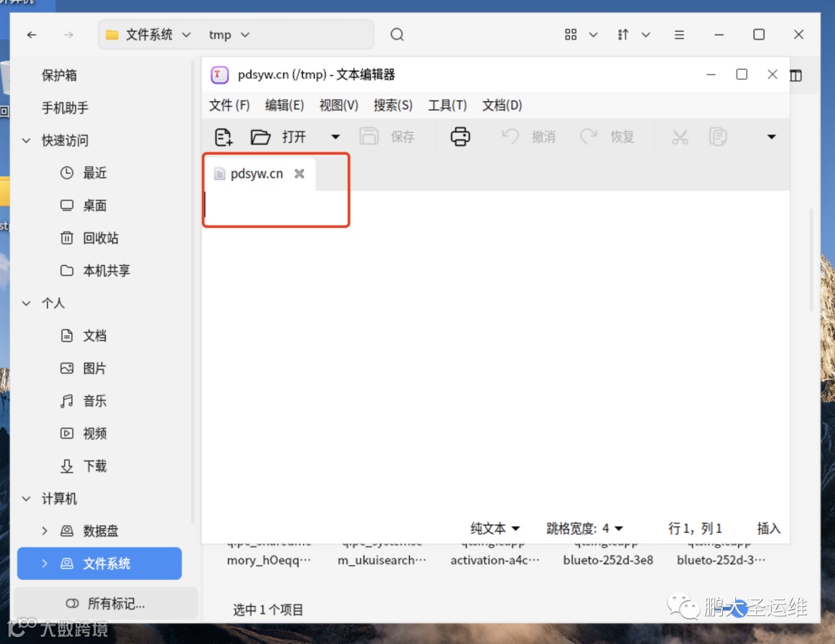Expand the 数据盘 drive node
Screen dimensions: 835x644
point(45,530)
